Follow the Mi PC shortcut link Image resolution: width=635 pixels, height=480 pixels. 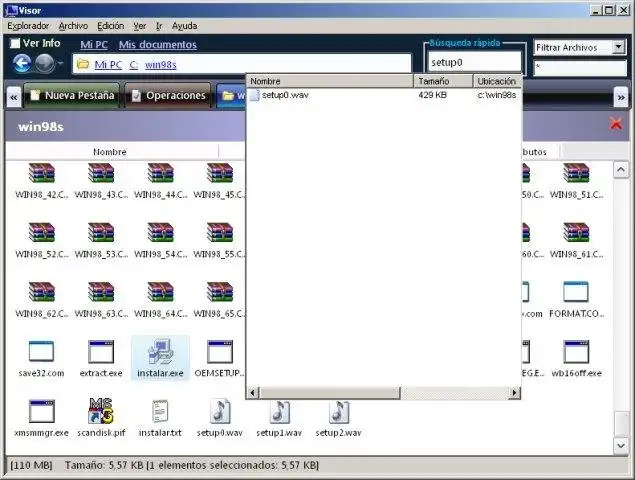[94, 45]
